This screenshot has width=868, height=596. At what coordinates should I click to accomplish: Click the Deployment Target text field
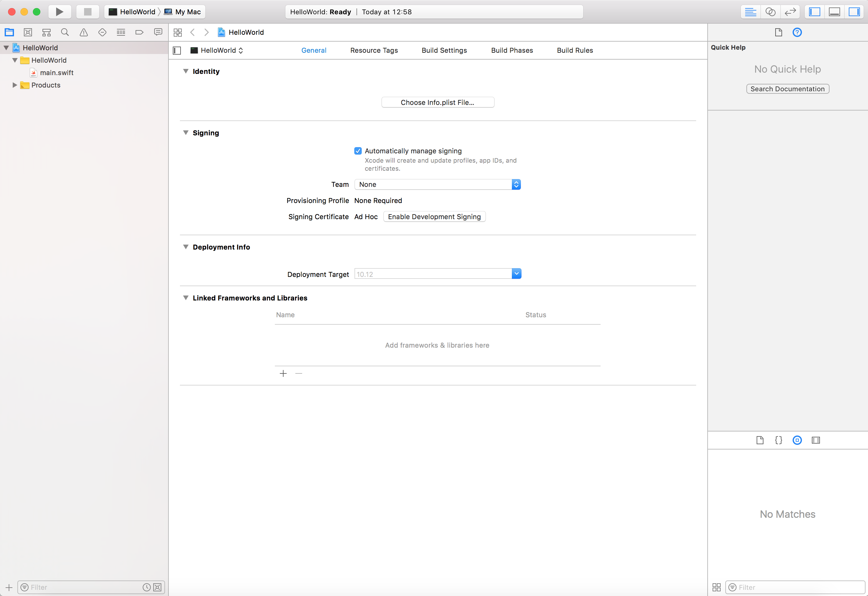tap(433, 274)
